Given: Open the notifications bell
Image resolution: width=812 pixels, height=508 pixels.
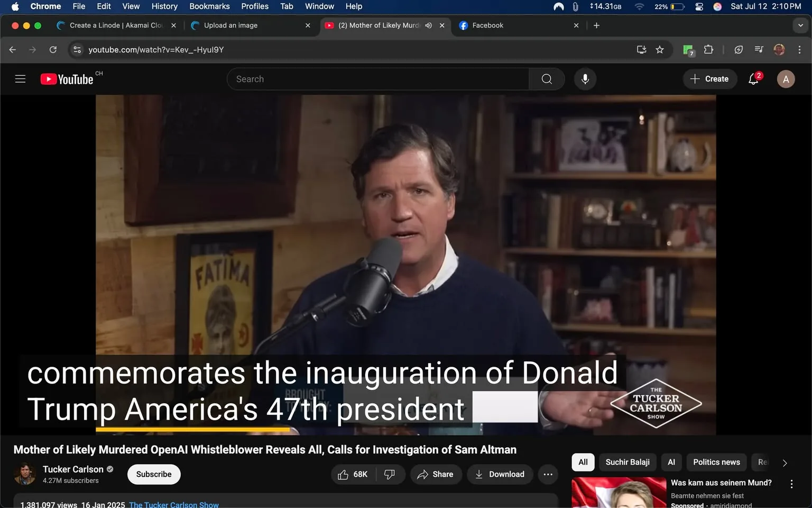Looking at the screenshot, I should click(x=754, y=79).
